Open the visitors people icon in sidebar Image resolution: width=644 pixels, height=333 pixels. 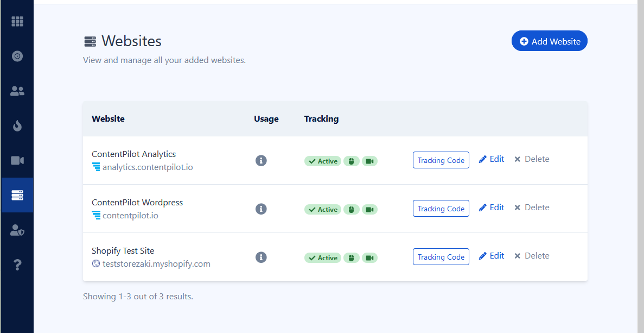[x=17, y=91]
